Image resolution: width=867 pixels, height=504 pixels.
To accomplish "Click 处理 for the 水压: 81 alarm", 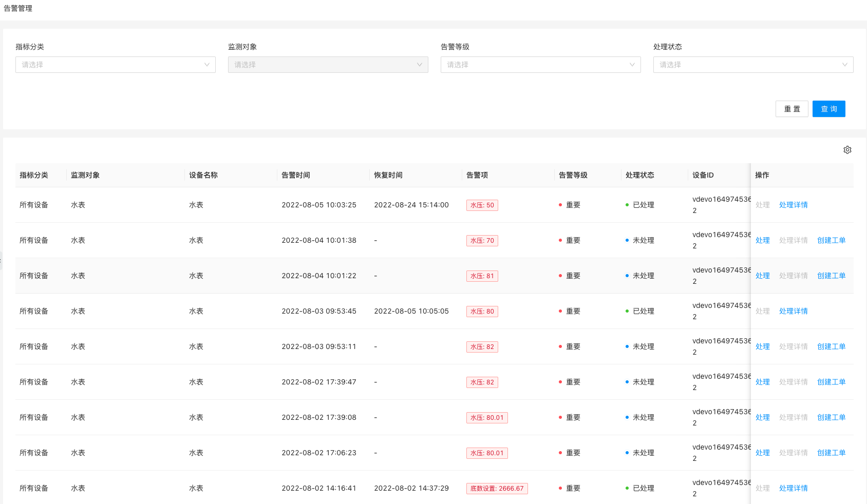I will pos(762,276).
